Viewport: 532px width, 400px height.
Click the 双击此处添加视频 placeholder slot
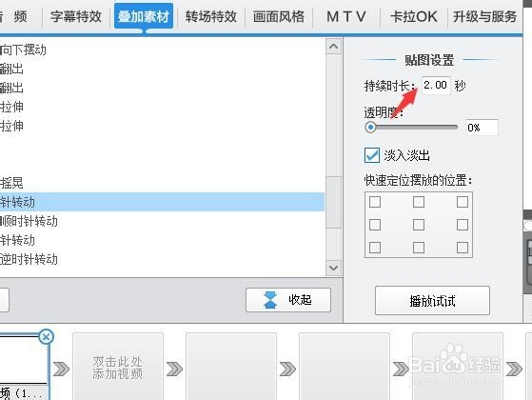[x=118, y=367]
